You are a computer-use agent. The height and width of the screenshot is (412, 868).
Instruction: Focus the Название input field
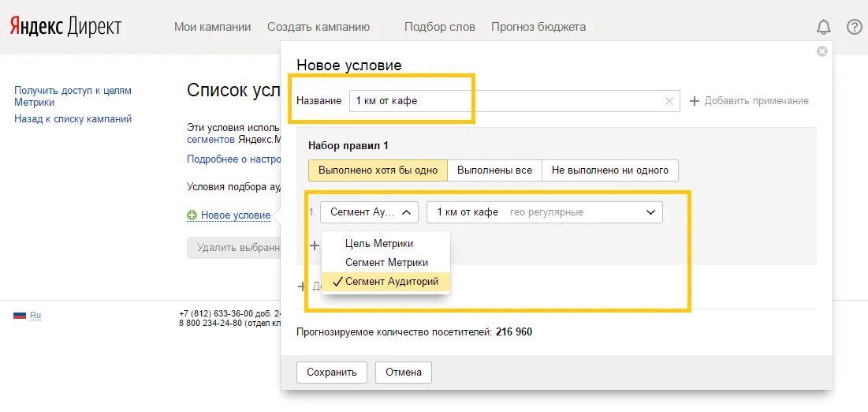514,101
